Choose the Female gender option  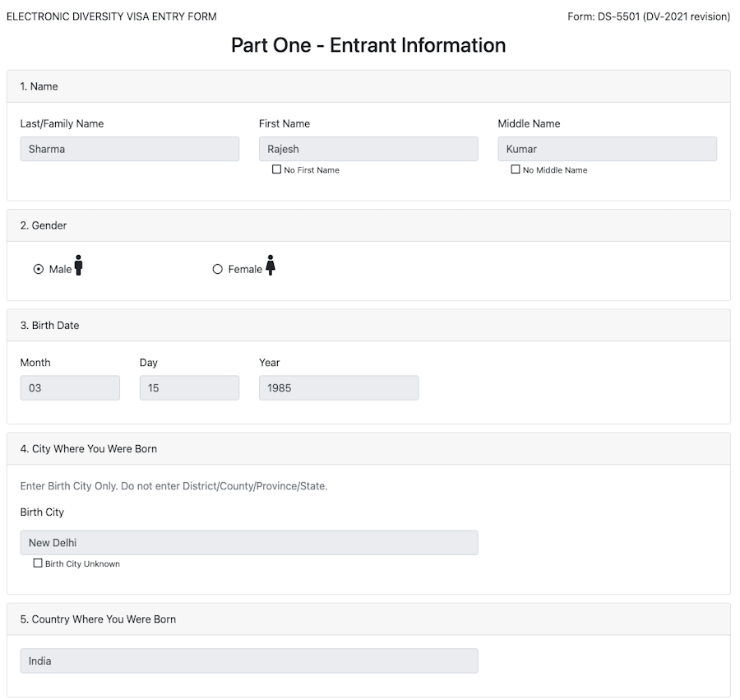point(218,269)
